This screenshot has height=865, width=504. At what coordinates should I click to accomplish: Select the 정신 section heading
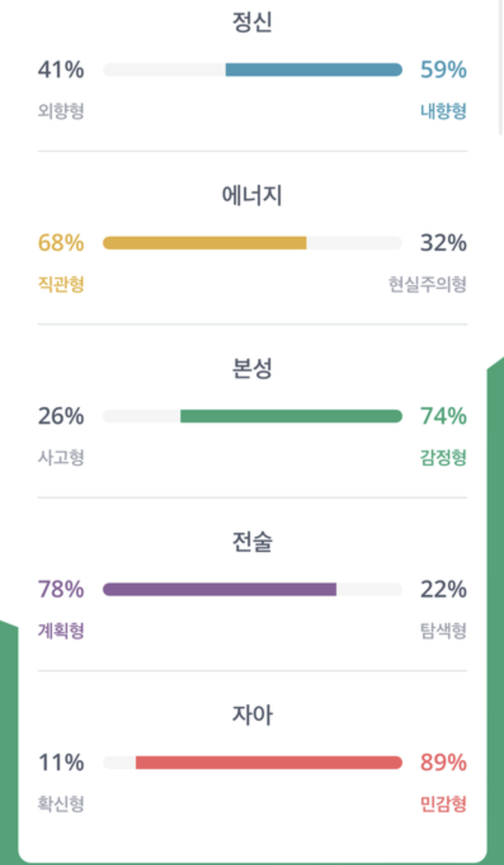click(x=253, y=23)
